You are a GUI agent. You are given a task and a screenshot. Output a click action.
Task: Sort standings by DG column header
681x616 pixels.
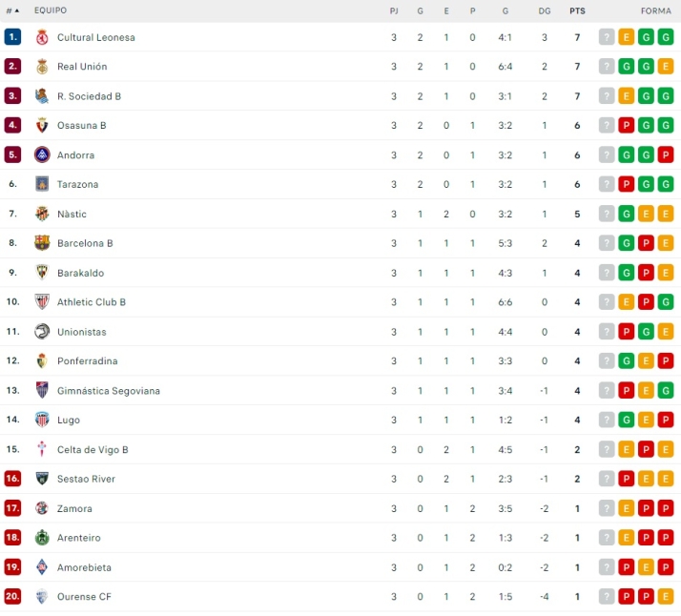[x=544, y=10]
